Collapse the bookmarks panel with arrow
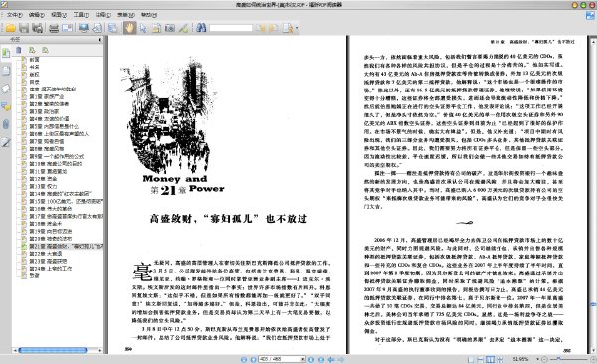 pyautogui.click(x=99, y=39)
